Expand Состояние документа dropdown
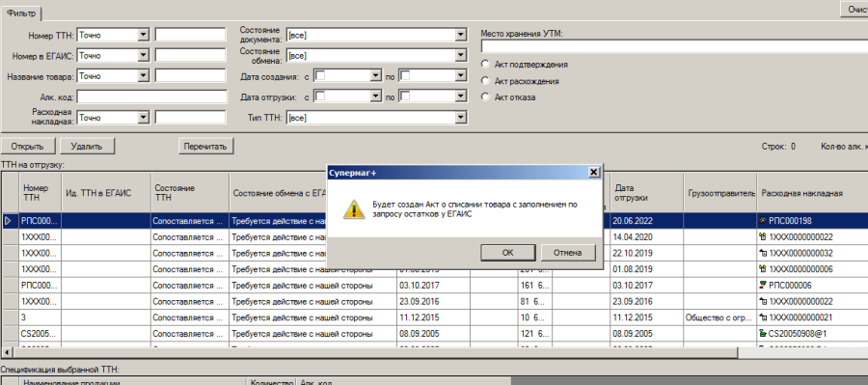This screenshot has height=385, width=868. 461,35
